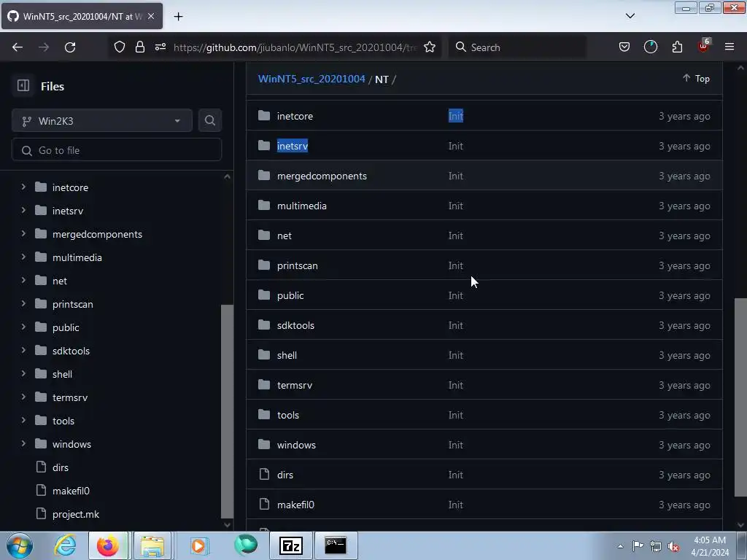Expand net folder in the file tree
Viewport: 747px width, 560px height.
[23, 280]
